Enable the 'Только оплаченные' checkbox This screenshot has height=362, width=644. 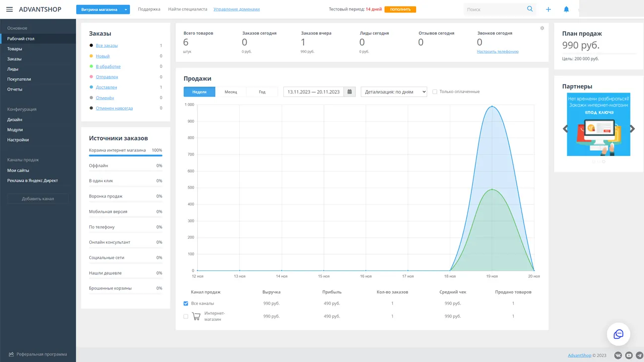[x=435, y=92]
